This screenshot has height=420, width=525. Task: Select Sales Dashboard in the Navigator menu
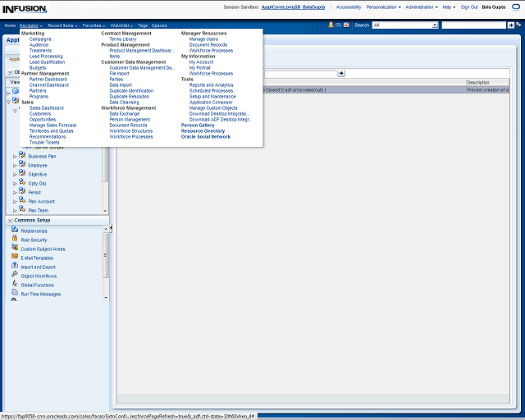pos(46,107)
